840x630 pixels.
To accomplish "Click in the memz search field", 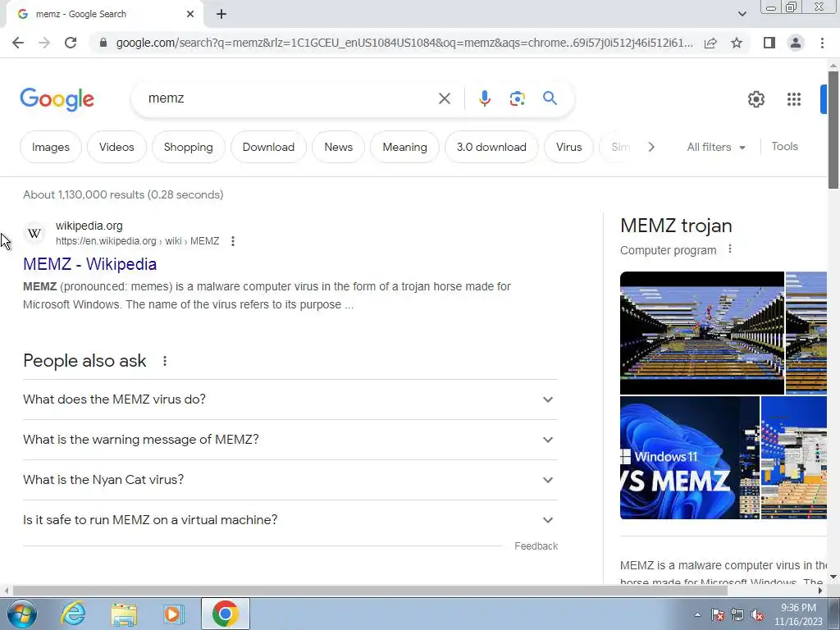I will point(290,98).
